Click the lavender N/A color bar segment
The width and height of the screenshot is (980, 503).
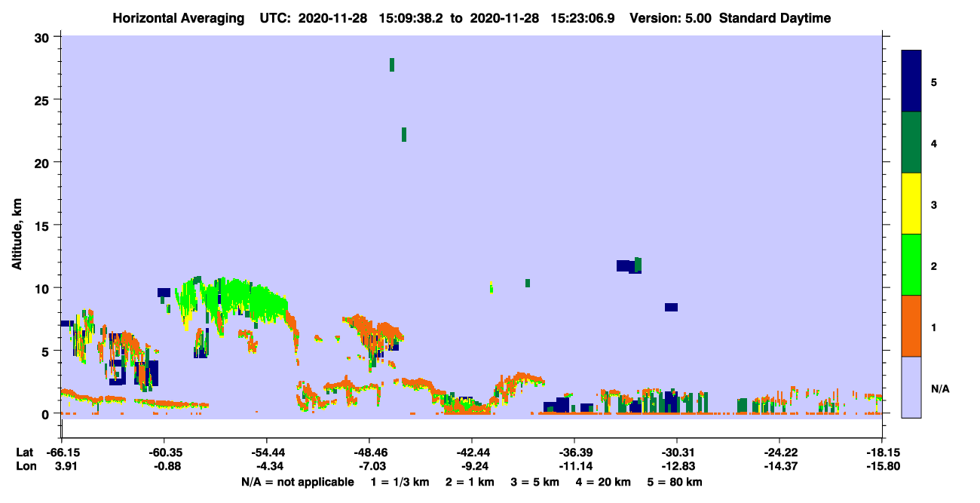(911, 387)
